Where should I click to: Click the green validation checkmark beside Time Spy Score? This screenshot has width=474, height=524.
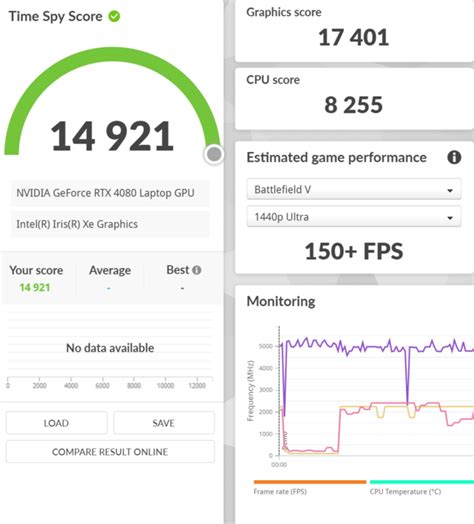pos(114,16)
